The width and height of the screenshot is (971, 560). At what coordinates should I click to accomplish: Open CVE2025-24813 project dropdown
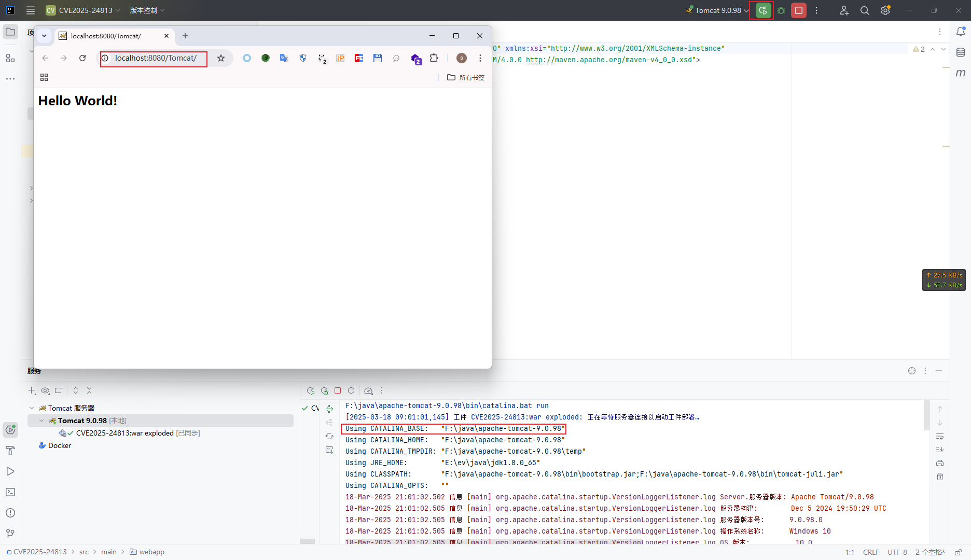coord(83,10)
